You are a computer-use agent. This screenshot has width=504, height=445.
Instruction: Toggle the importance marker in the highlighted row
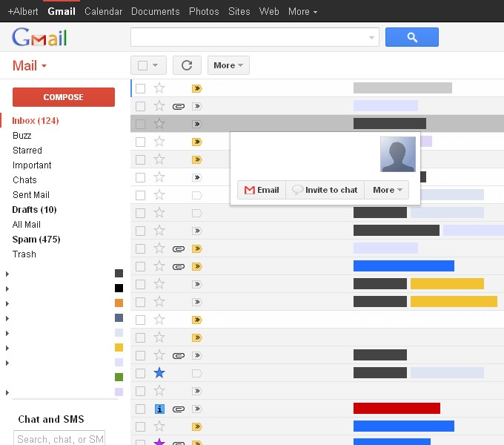click(x=196, y=124)
